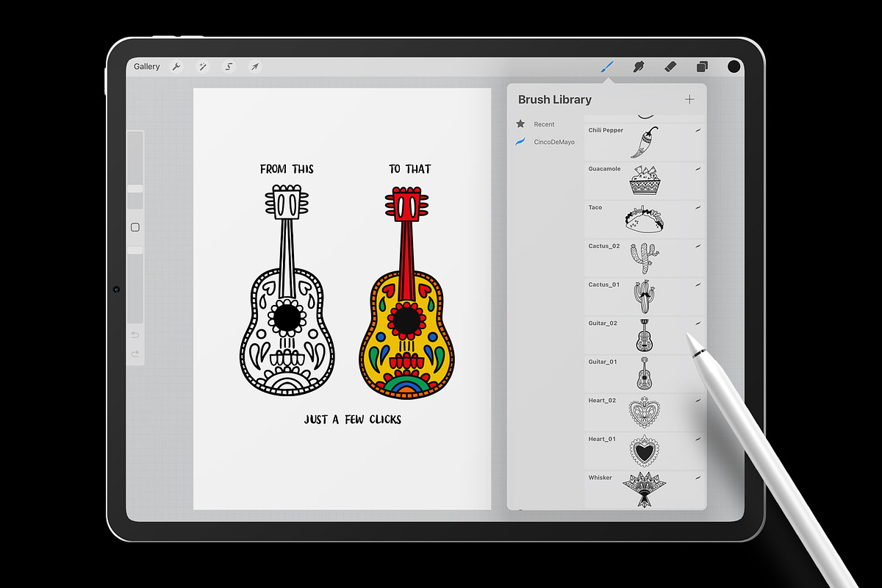Choose the Heart_02 brush
This screenshot has width=882, height=588.
[x=645, y=412]
